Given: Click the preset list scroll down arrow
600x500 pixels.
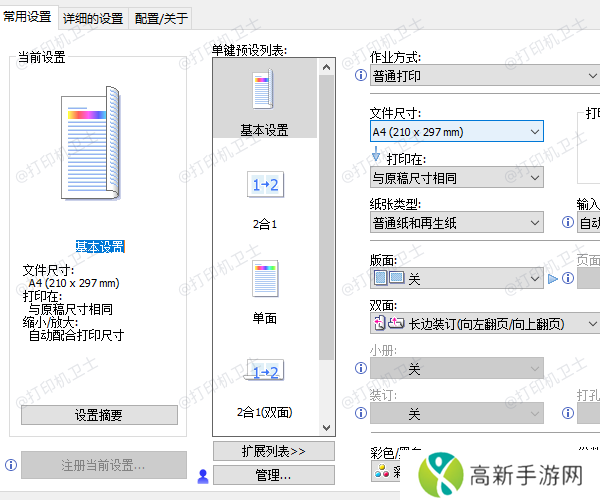Looking at the screenshot, I should tap(326, 427).
